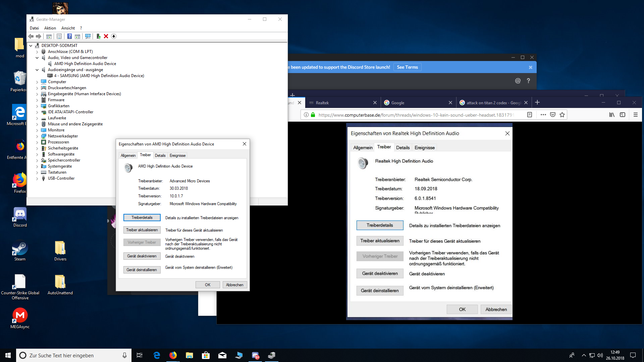Select AMD High Definition Audio Device tree item
The image size is (644, 362).
[85, 64]
